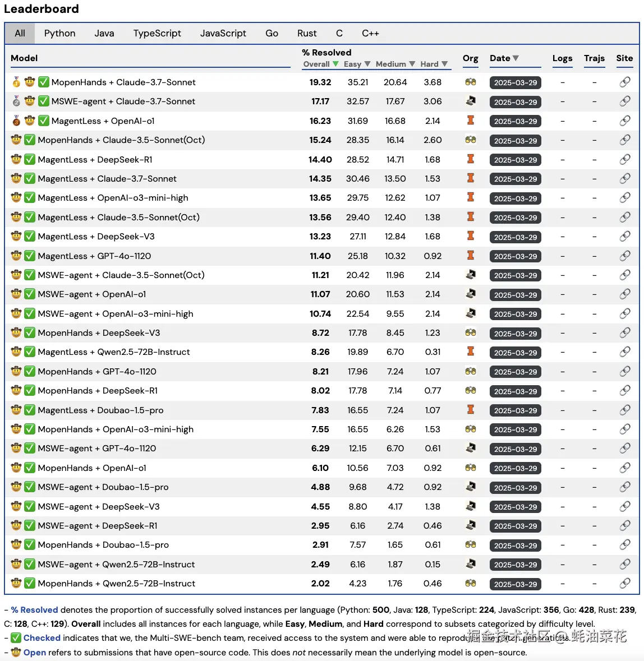The width and height of the screenshot is (644, 661).
Task: Click the Org column header
Action: click(x=470, y=58)
